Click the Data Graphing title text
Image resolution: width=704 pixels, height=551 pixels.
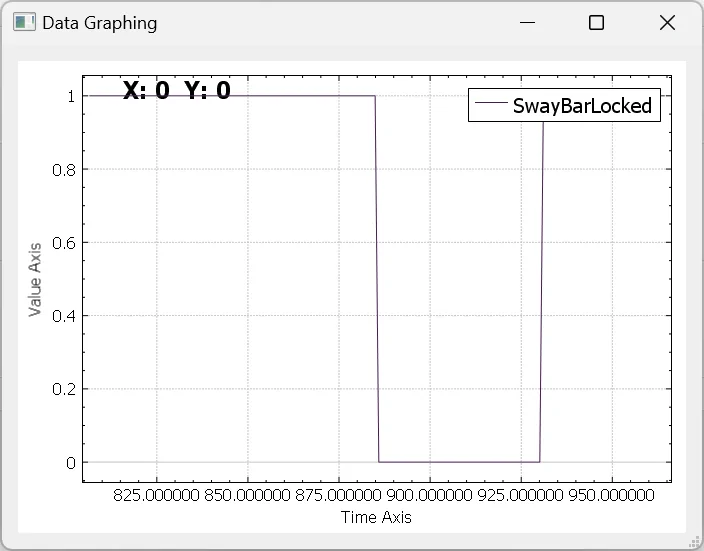pos(100,23)
